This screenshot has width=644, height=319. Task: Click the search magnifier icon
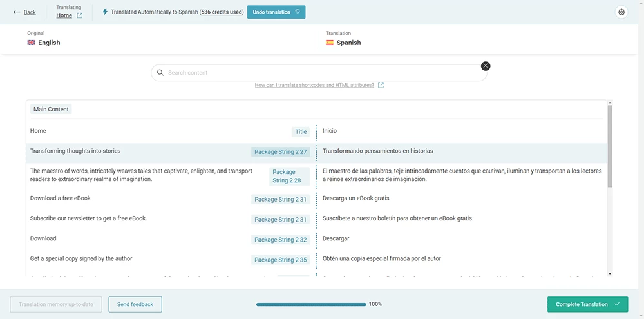(160, 73)
